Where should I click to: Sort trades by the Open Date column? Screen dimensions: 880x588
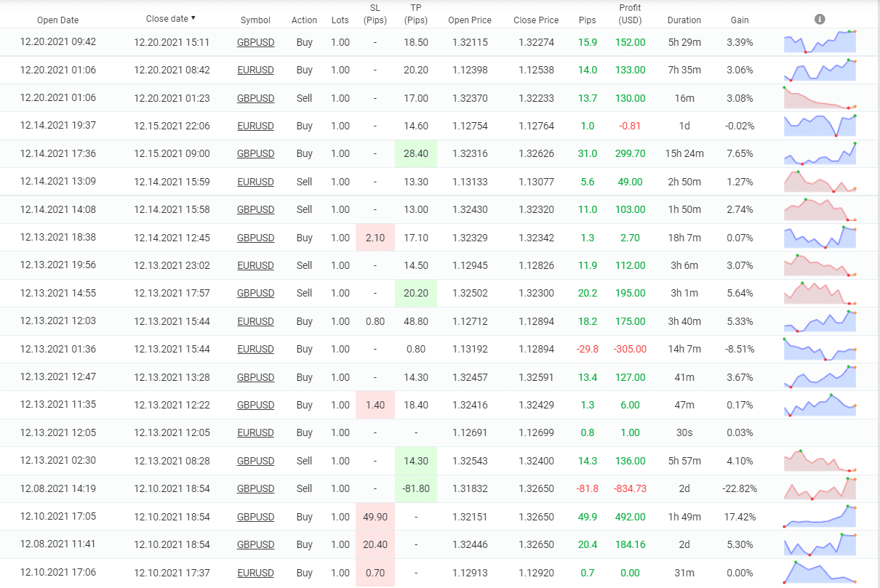click(x=57, y=20)
